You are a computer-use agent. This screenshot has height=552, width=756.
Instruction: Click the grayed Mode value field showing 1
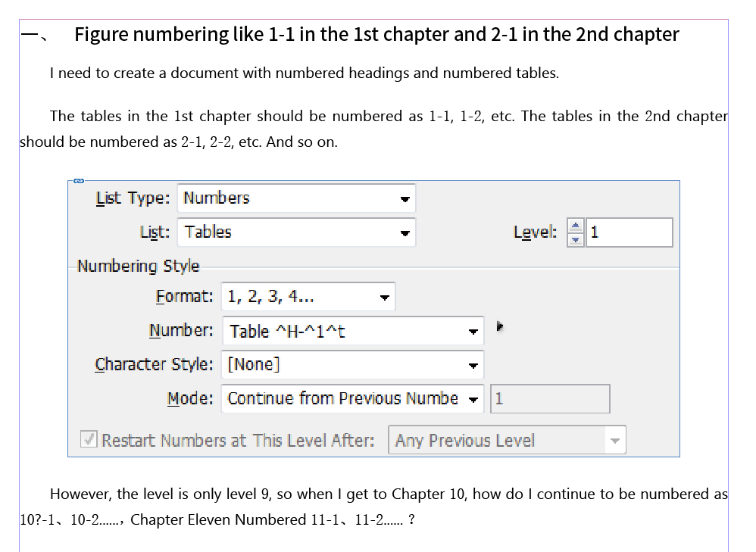pos(550,398)
